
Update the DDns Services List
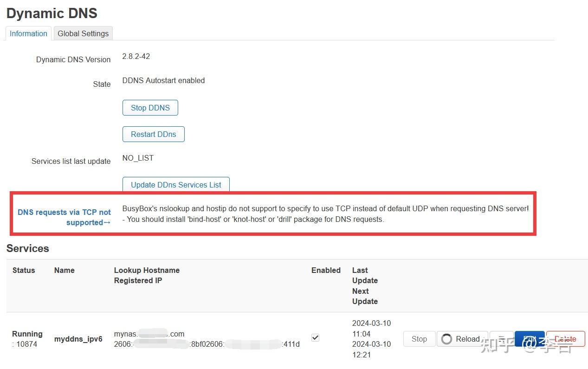point(176,185)
